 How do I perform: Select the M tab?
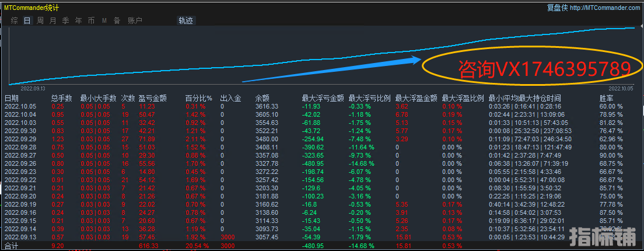(x=104, y=20)
